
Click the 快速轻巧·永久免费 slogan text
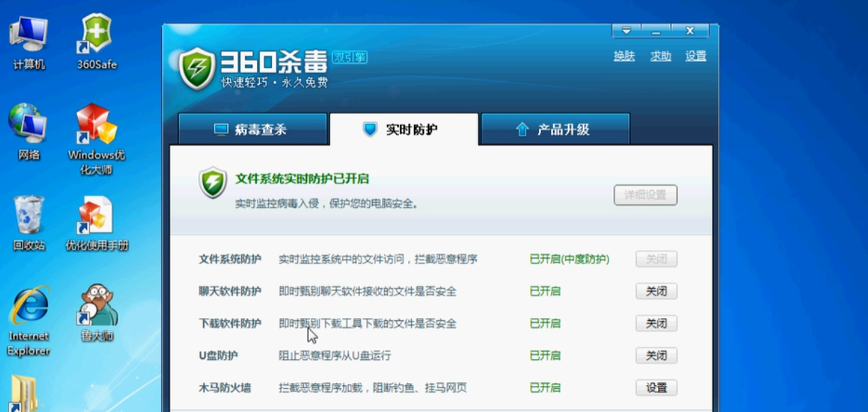click(x=274, y=83)
